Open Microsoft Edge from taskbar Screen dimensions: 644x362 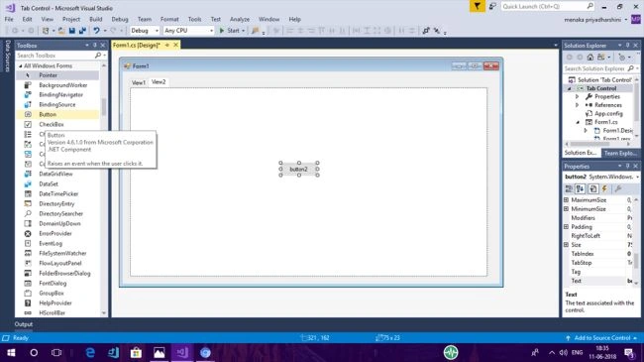coord(90,352)
